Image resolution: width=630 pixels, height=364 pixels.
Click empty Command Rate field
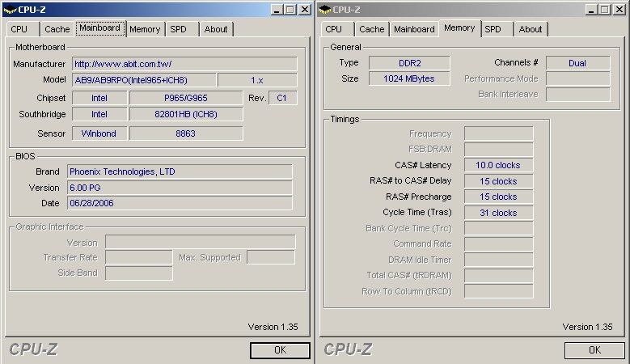tap(499, 243)
